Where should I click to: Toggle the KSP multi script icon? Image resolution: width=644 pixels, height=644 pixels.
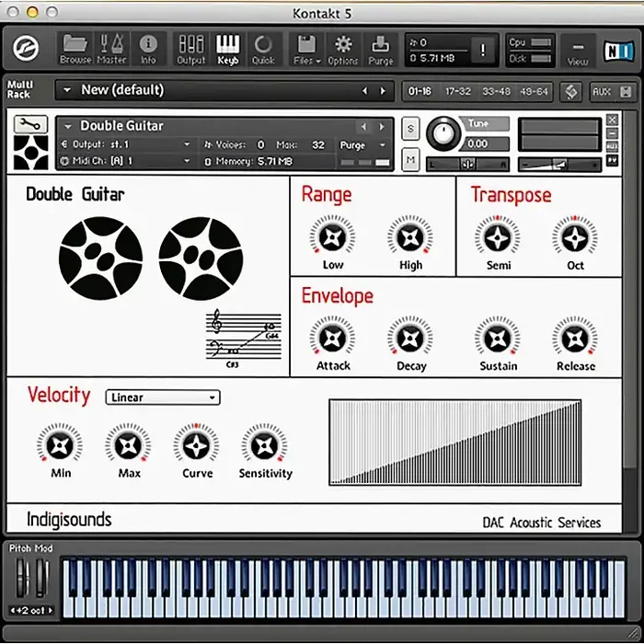click(x=571, y=92)
